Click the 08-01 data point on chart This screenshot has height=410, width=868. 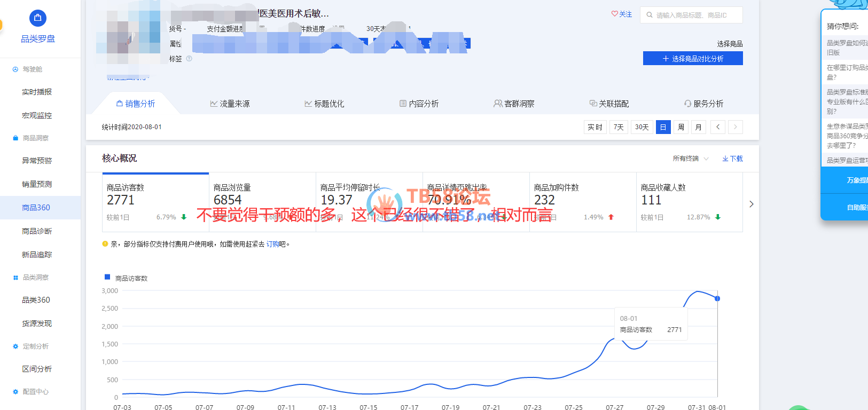pos(717,298)
